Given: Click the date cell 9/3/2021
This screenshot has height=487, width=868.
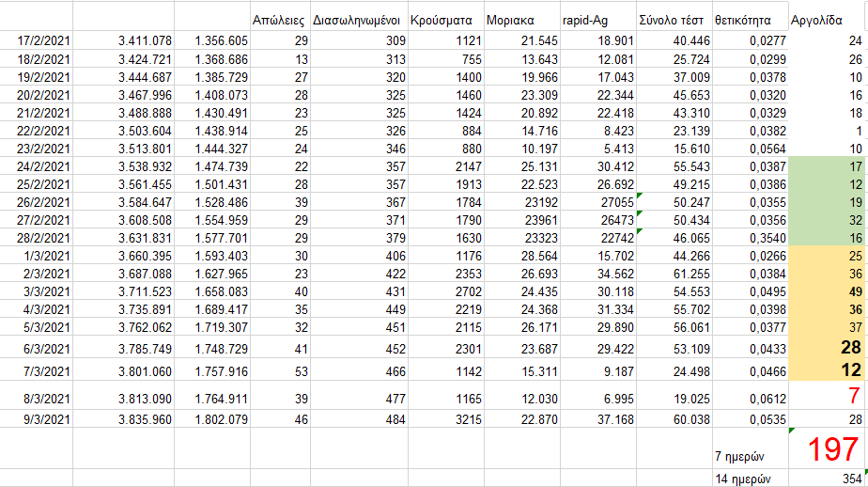Looking at the screenshot, I should click(38, 418).
